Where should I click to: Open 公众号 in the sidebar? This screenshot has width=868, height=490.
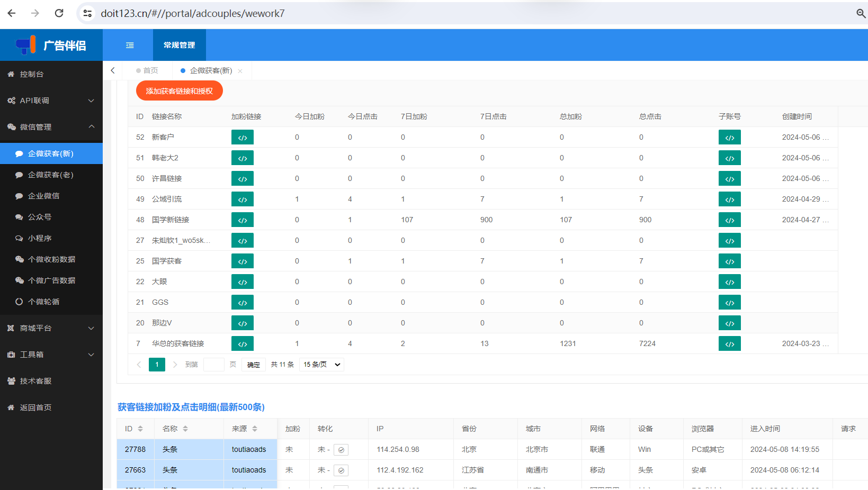tap(51, 217)
